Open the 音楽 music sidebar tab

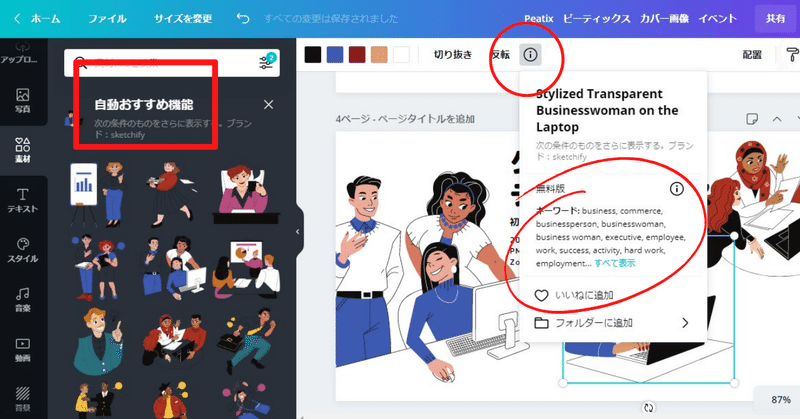[x=22, y=300]
